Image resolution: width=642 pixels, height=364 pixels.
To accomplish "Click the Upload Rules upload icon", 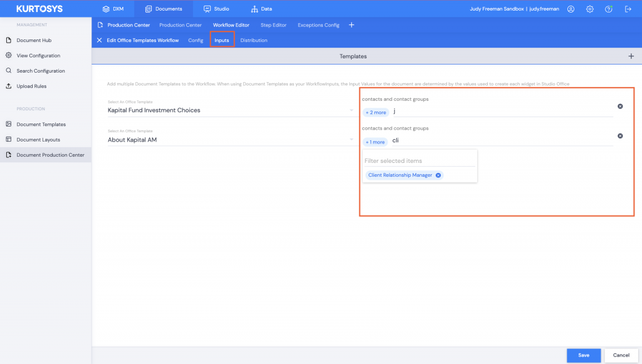I will tap(9, 86).
